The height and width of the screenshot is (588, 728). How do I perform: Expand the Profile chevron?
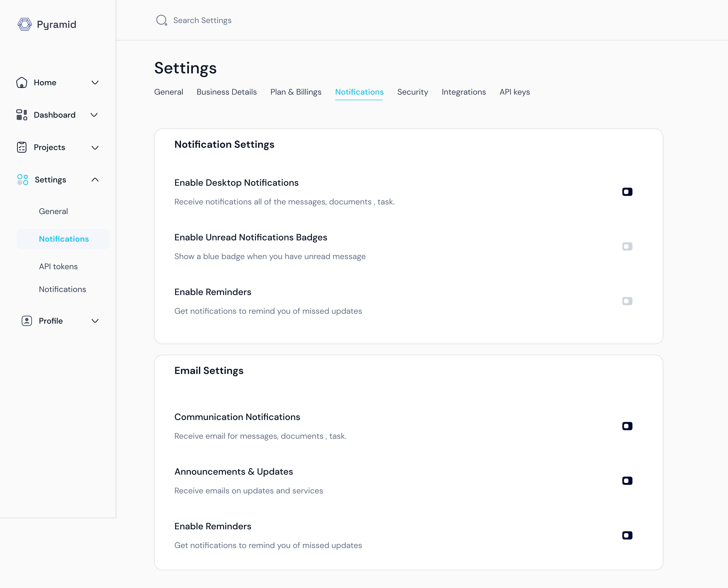tap(95, 321)
